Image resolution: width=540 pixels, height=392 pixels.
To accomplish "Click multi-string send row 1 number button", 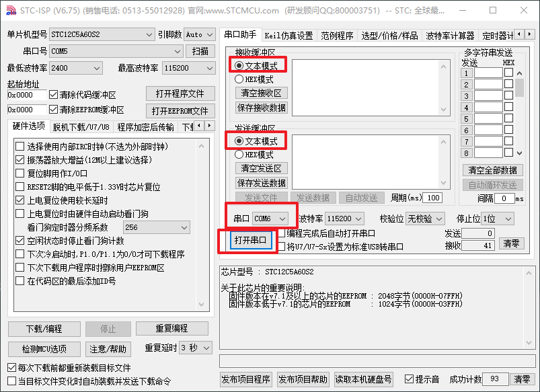I will [466, 73].
